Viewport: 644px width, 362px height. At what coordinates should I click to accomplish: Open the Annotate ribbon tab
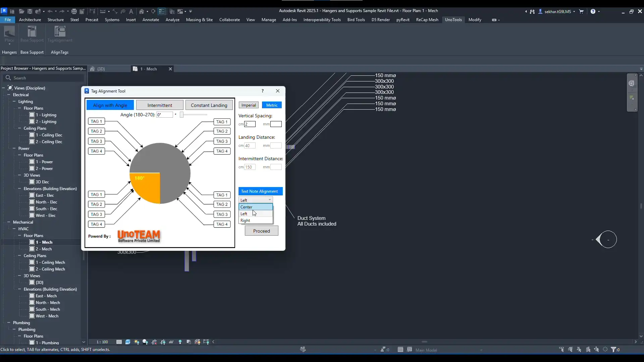tap(151, 20)
